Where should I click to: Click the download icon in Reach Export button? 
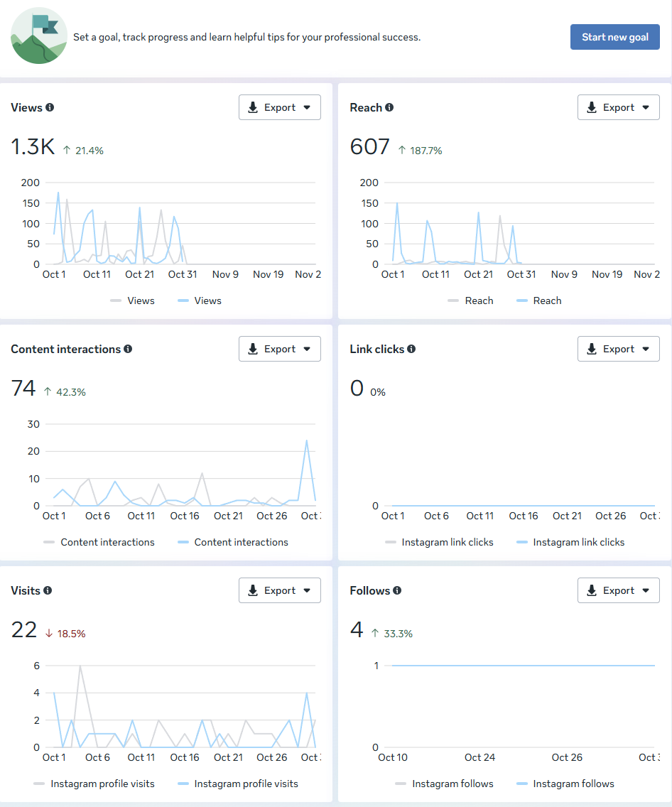pyautogui.click(x=592, y=107)
